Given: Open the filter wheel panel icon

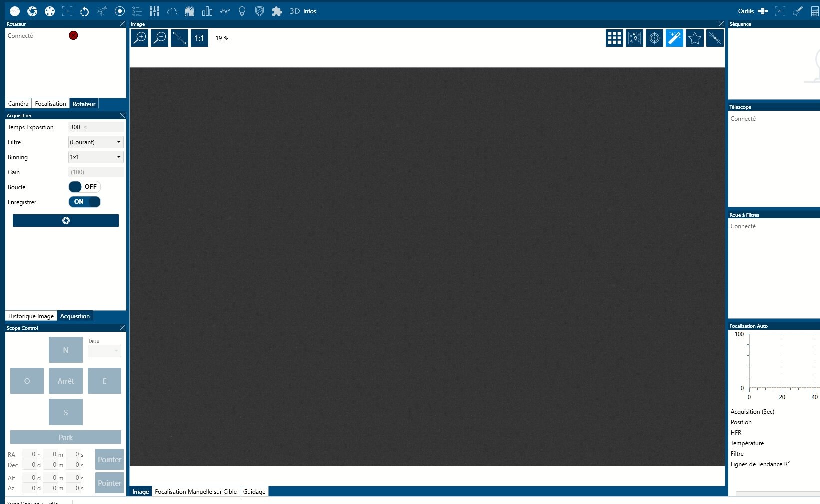Looking at the screenshot, I should (x=50, y=11).
